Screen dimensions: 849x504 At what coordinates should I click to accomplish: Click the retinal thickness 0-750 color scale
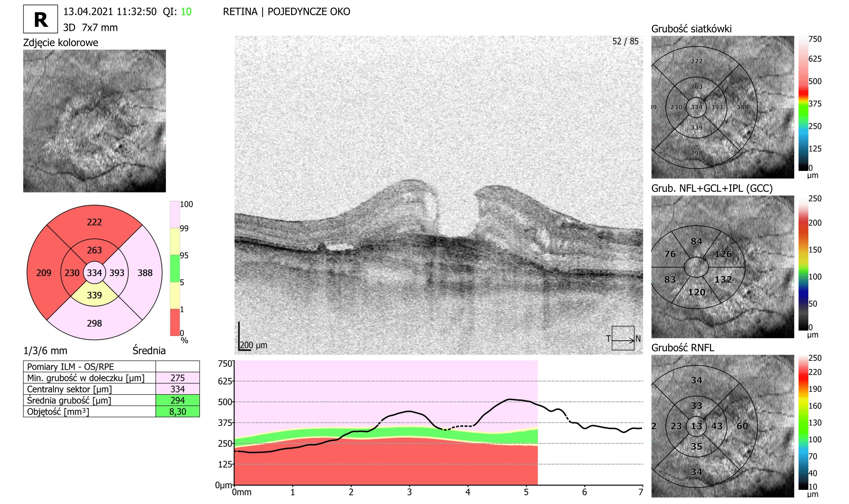[x=803, y=103]
